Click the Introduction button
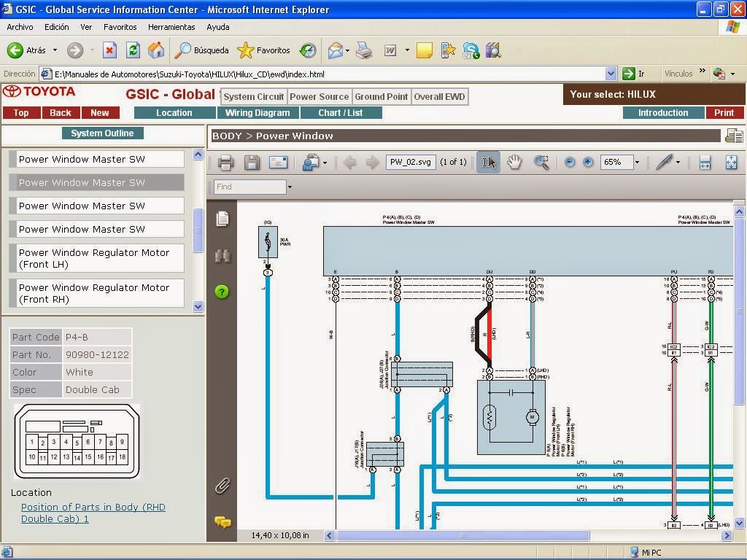This screenshot has height=560, width=747. coord(663,113)
